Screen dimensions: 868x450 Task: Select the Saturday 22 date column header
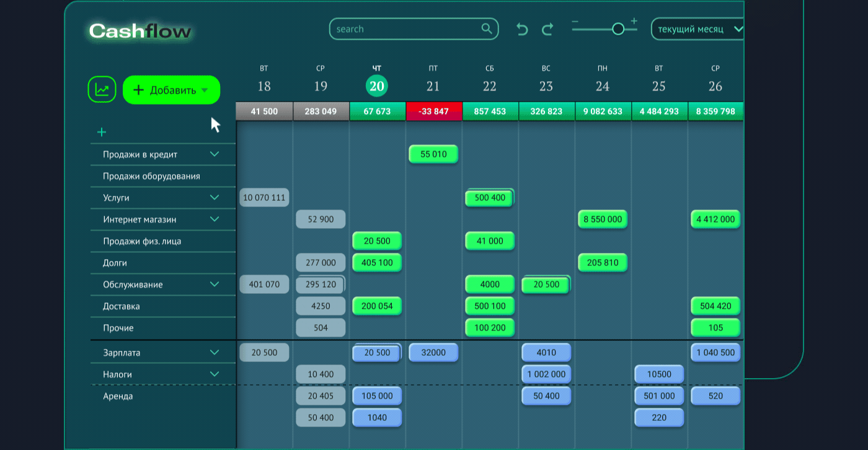(490, 79)
